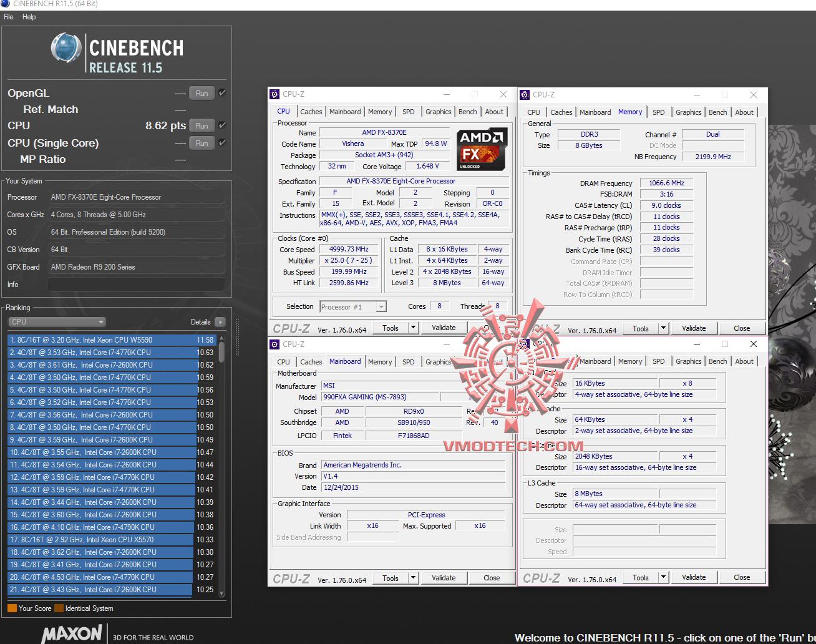Click the GFX Board field AMD Radeon R9 200 Series

pos(136,267)
